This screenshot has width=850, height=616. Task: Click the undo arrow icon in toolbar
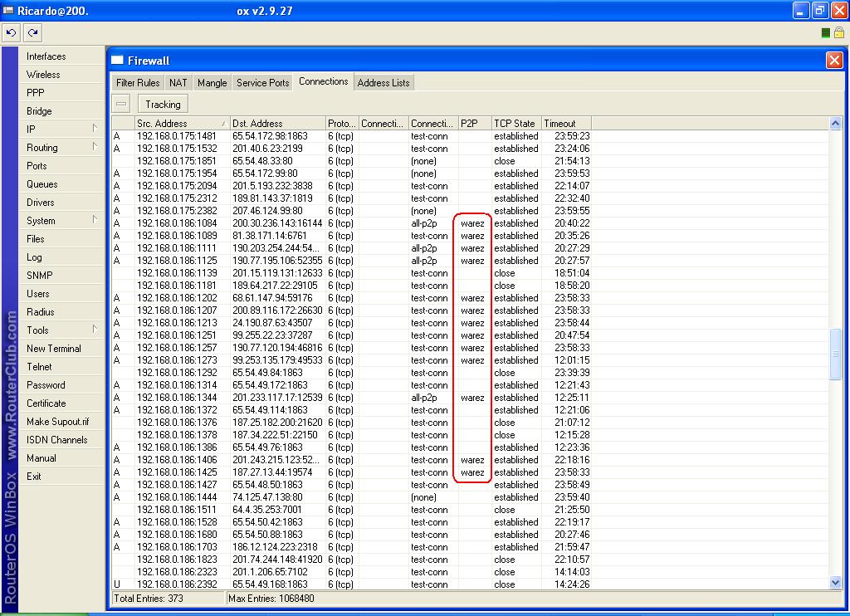coord(11,33)
